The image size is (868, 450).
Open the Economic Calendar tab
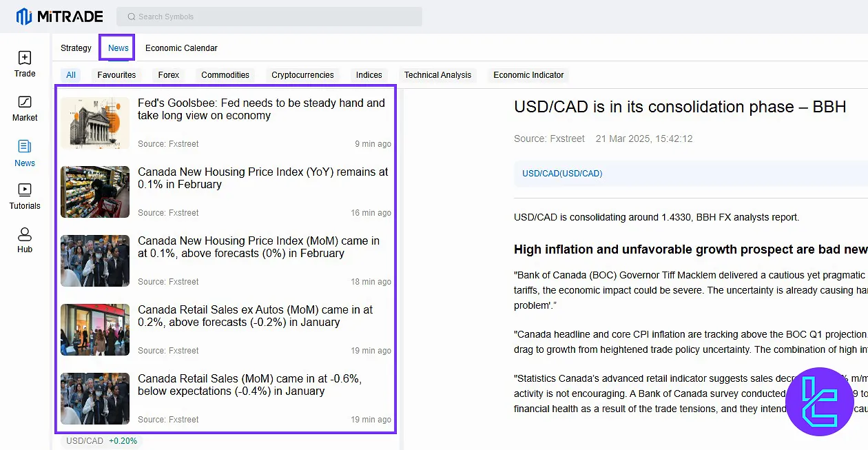coord(181,48)
